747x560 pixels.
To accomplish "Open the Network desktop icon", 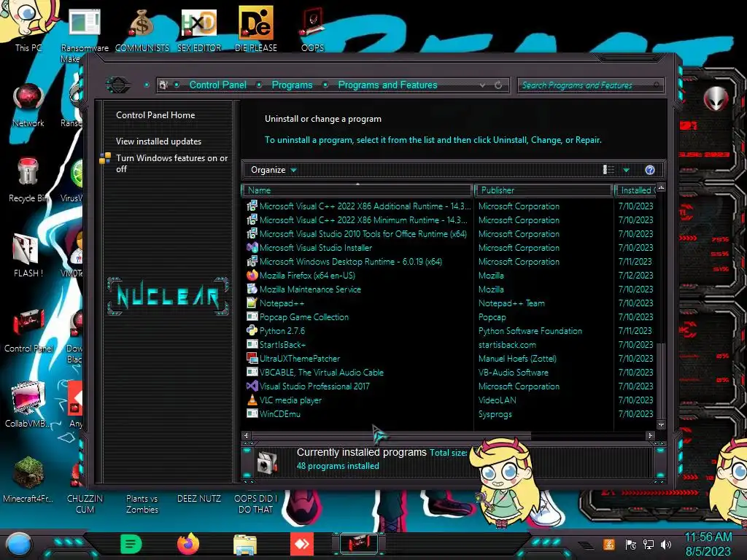I will [28, 105].
